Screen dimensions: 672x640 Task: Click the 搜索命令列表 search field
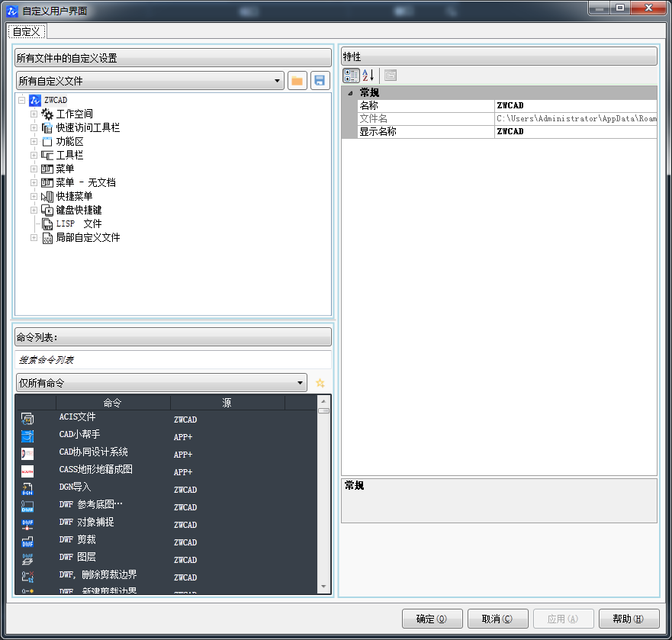(x=172, y=360)
